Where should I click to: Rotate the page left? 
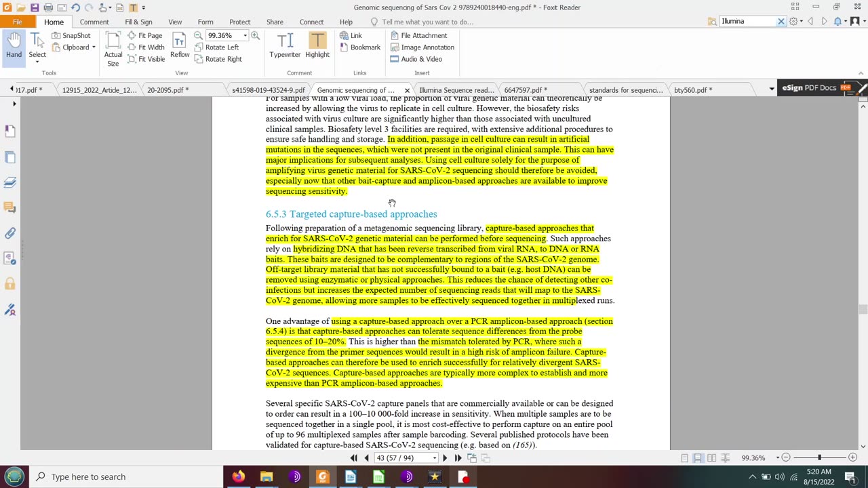[216, 47]
